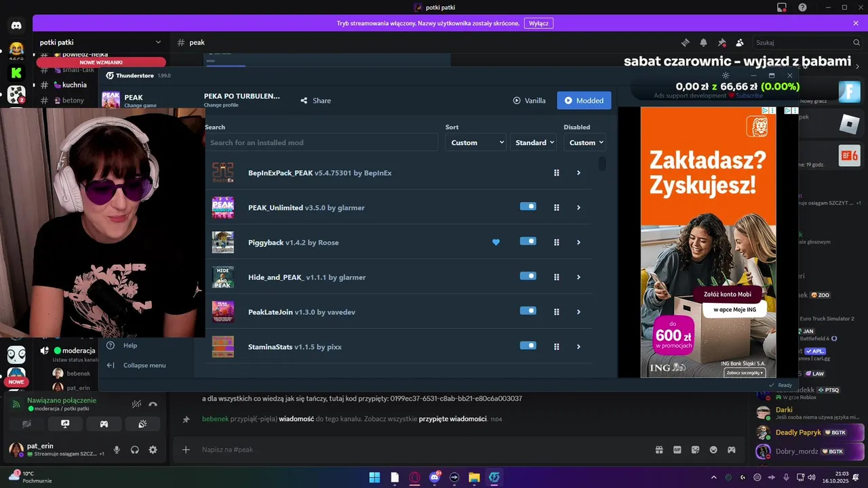Image resolution: width=868 pixels, height=488 pixels.
Task: Click the Thunderstore mod list scrollbar
Action: click(x=602, y=163)
